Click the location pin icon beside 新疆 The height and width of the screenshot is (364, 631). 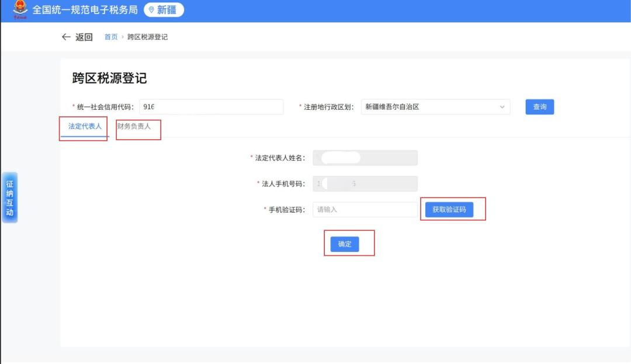pos(152,10)
